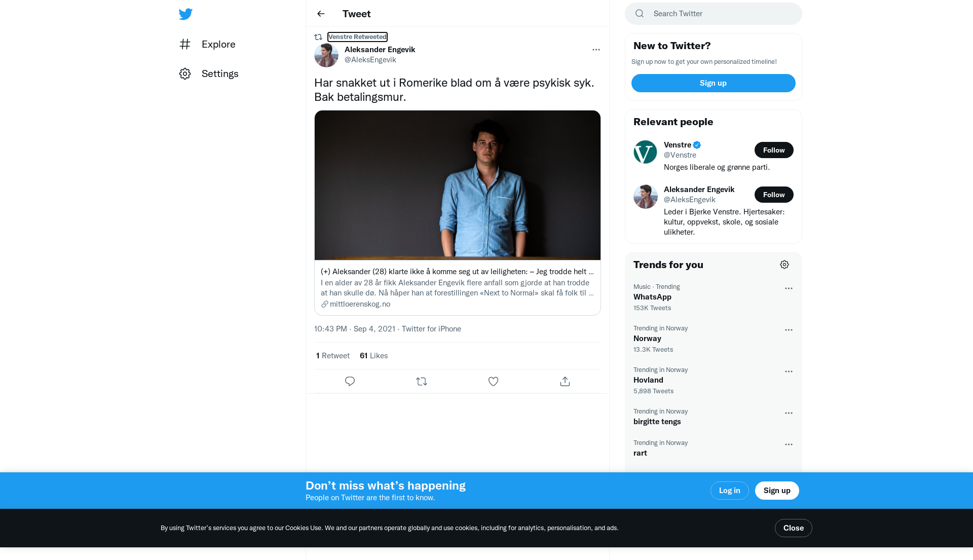Image resolution: width=973 pixels, height=560 pixels.
Task: Click the Share tweet icon
Action: pos(565,381)
